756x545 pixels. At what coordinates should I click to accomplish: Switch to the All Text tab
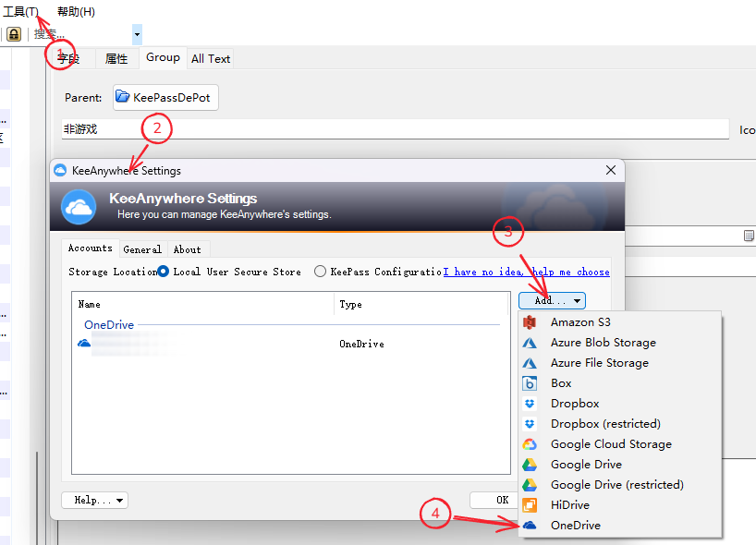(x=211, y=59)
